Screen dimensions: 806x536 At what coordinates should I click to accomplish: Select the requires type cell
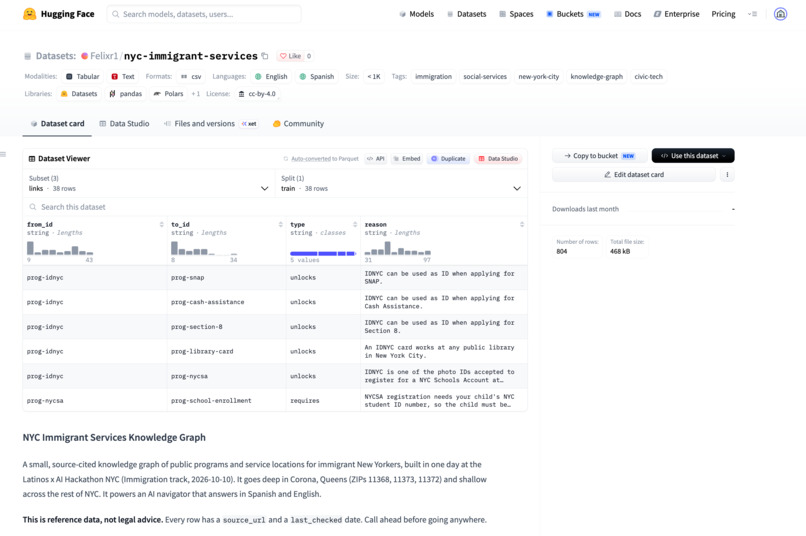323,401
